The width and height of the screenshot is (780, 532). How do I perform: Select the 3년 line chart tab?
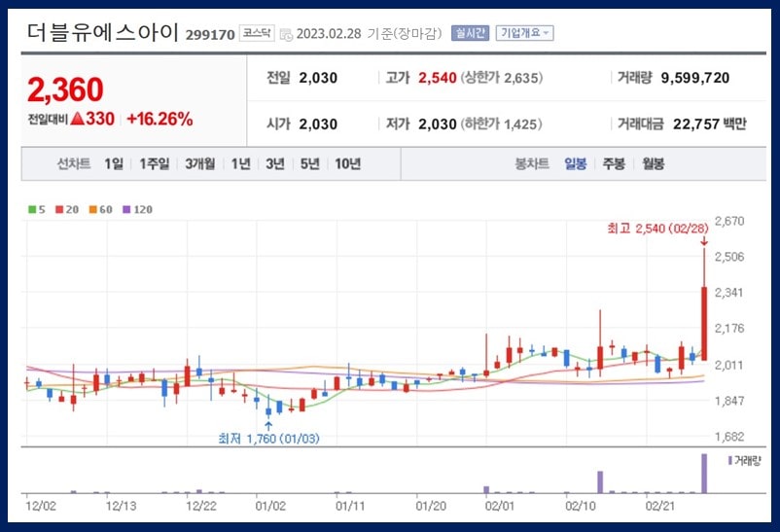pyautogui.click(x=275, y=163)
